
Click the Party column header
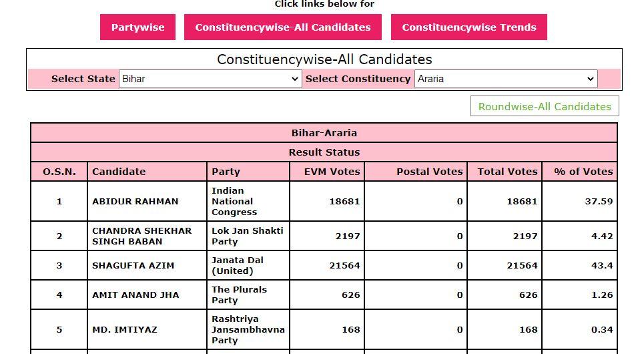pos(226,172)
